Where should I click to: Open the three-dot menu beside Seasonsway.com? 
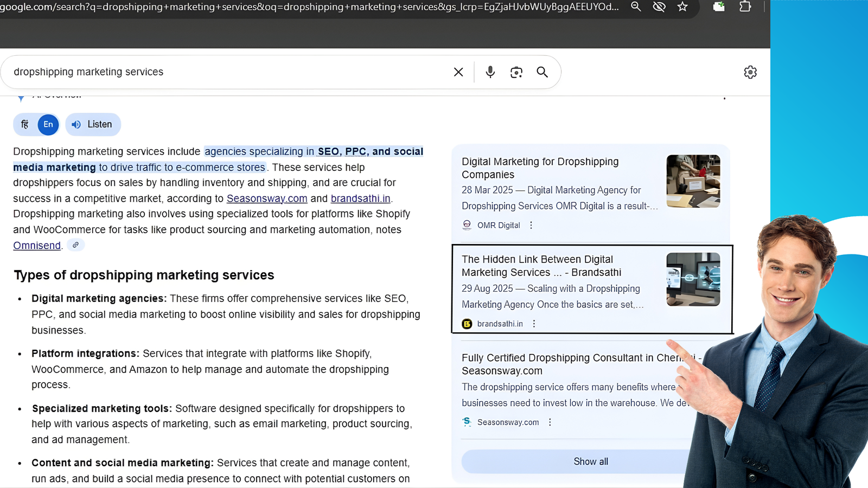550,422
